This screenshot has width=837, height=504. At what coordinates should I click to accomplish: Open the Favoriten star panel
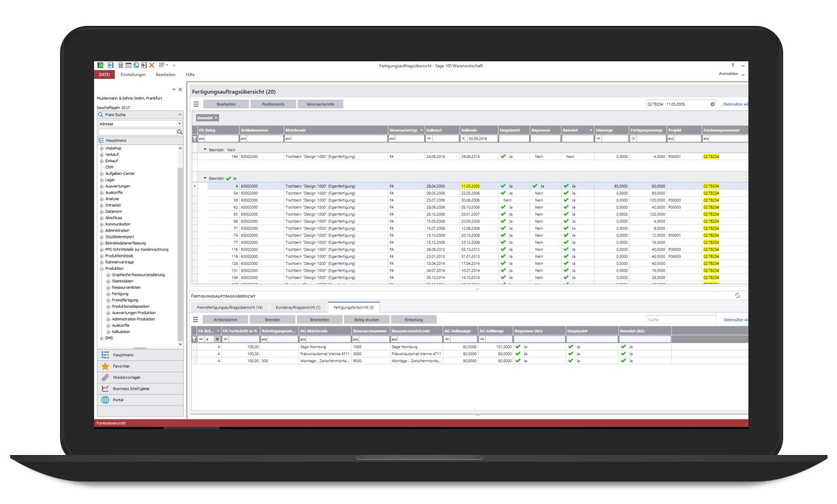139,366
